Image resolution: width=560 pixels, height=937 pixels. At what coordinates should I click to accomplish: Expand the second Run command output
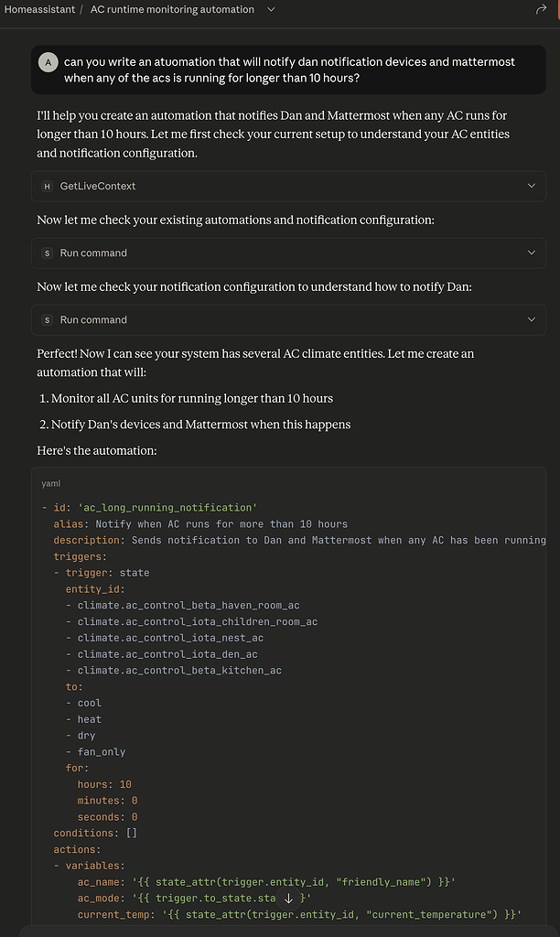[x=531, y=319]
